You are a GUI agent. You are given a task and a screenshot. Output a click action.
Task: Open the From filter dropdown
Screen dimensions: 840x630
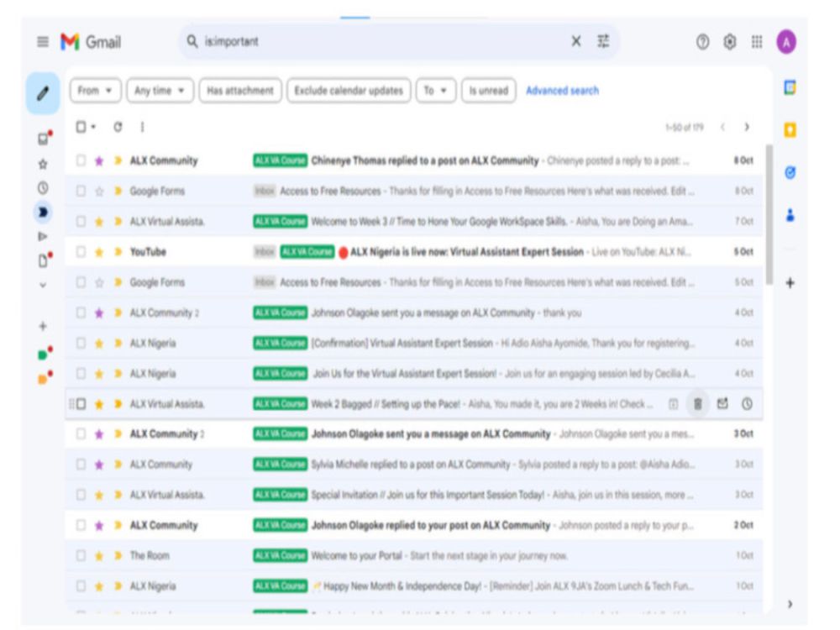point(96,91)
